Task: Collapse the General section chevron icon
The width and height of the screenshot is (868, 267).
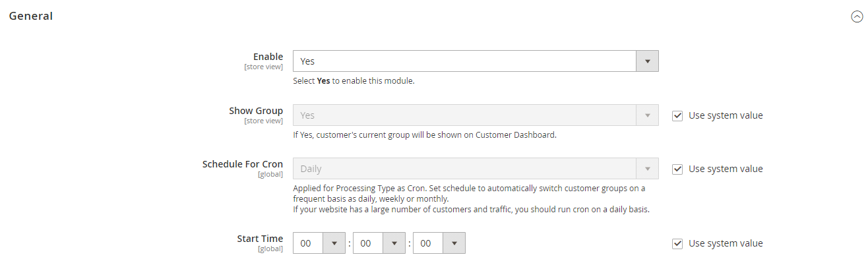Action: pyautogui.click(x=857, y=17)
